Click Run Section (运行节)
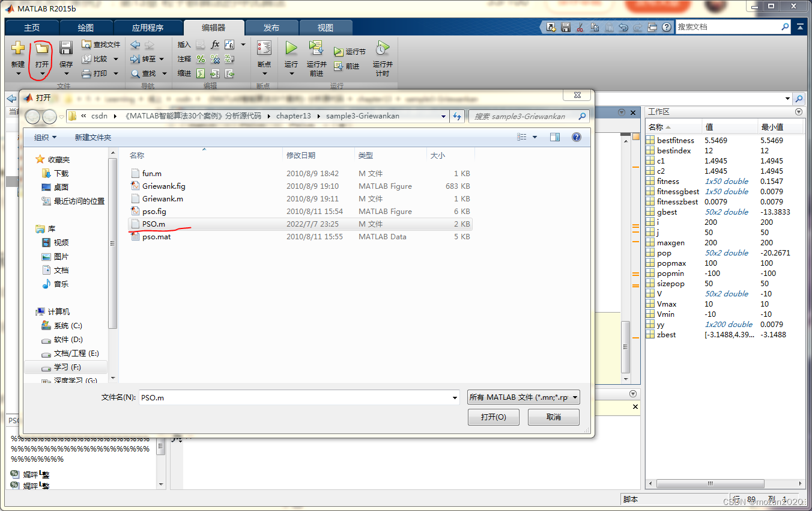 (x=350, y=52)
